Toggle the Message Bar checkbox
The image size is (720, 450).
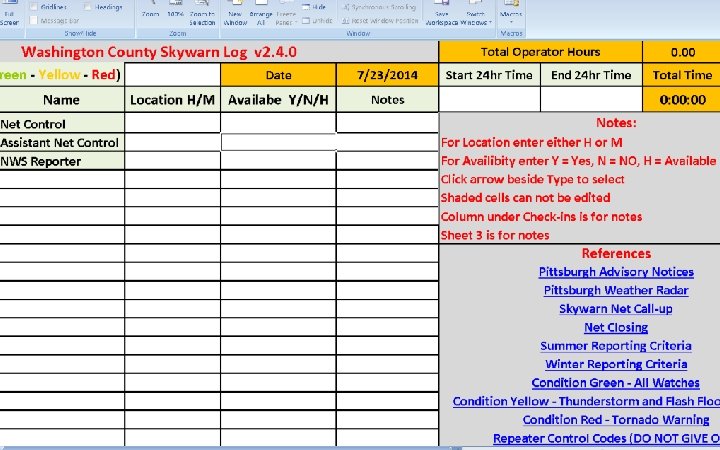click(34, 20)
